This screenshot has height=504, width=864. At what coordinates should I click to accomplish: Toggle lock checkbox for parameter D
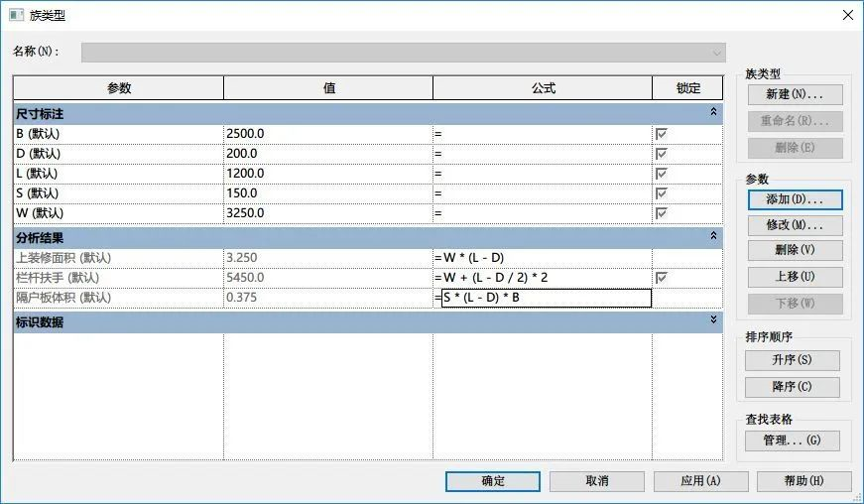click(662, 154)
